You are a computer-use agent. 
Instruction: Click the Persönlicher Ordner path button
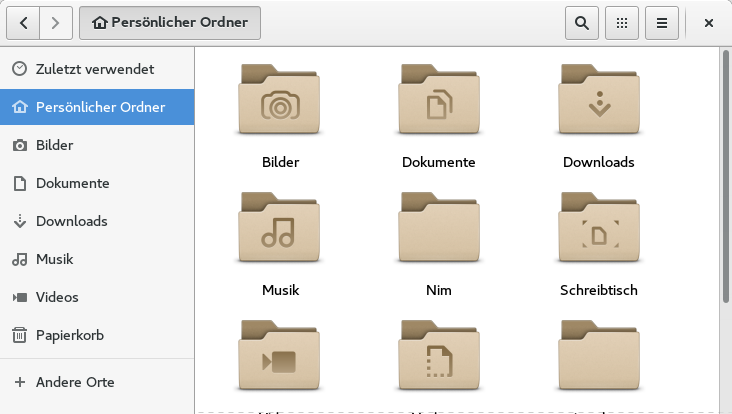tap(170, 23)
